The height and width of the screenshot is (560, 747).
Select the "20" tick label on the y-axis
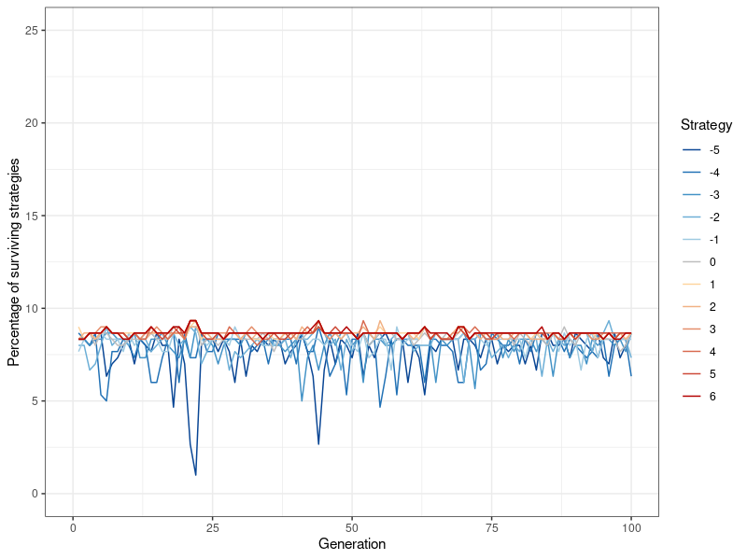pos(31,123)
